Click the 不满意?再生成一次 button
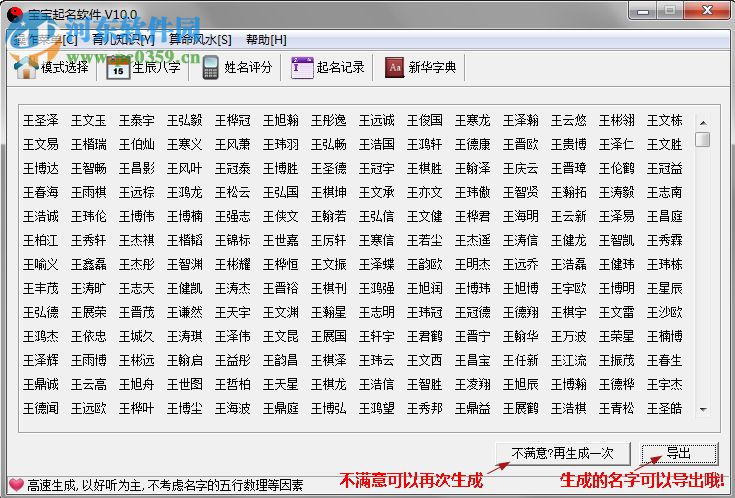The height and width of the screenshot is (498, 735). pos(562,453)
